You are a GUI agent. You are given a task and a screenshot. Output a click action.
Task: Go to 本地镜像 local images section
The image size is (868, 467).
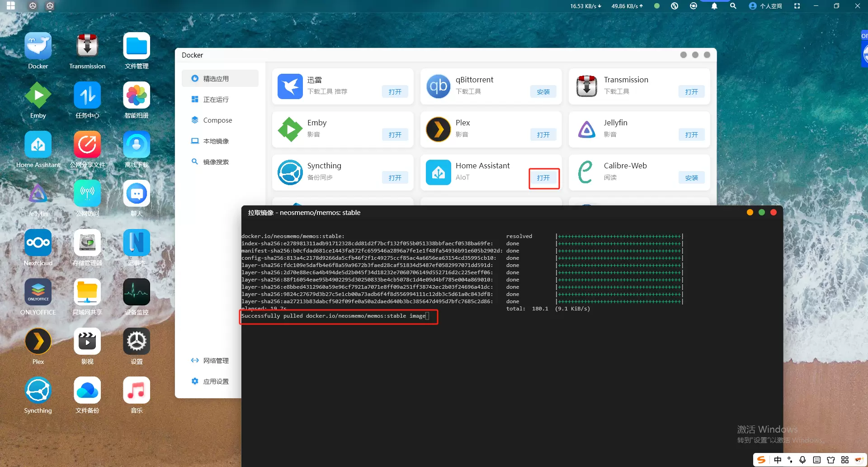(x=216, y=141)
